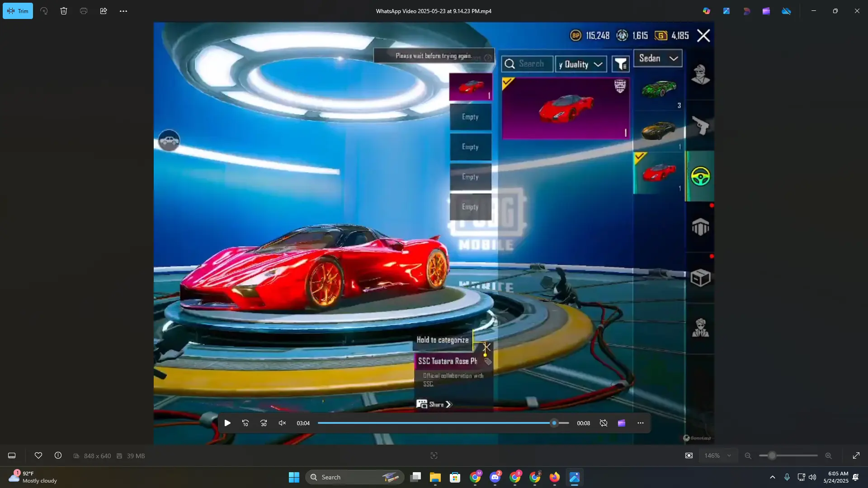This screenshot has height=488, width=868.
Task: Open File Explorer from taskbar
Action: tap(435, 477)
